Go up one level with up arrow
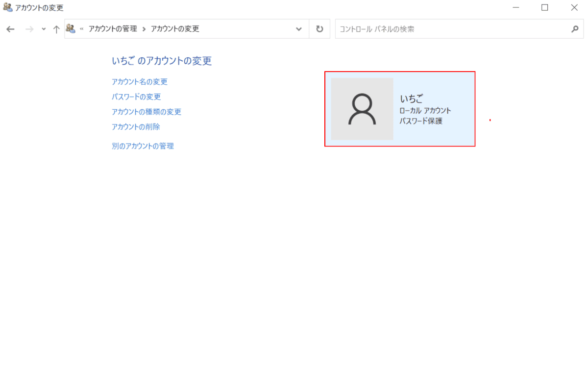This screenshot has width=588, height=392. pos(56,29)
